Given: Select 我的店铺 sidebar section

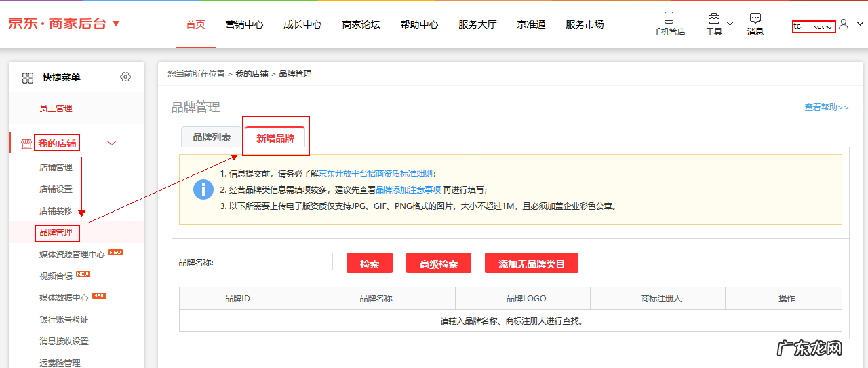Looking at the screenshot, I should pos(58,143).
